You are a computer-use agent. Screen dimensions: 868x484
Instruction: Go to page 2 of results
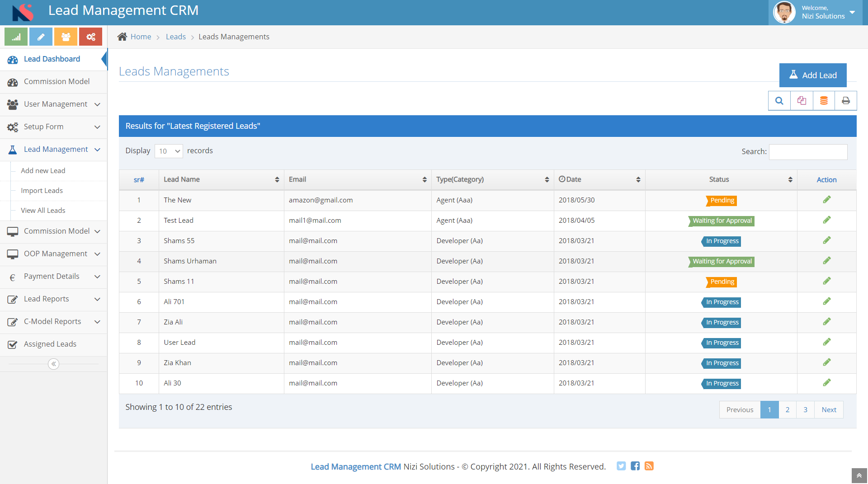[788, 410]
